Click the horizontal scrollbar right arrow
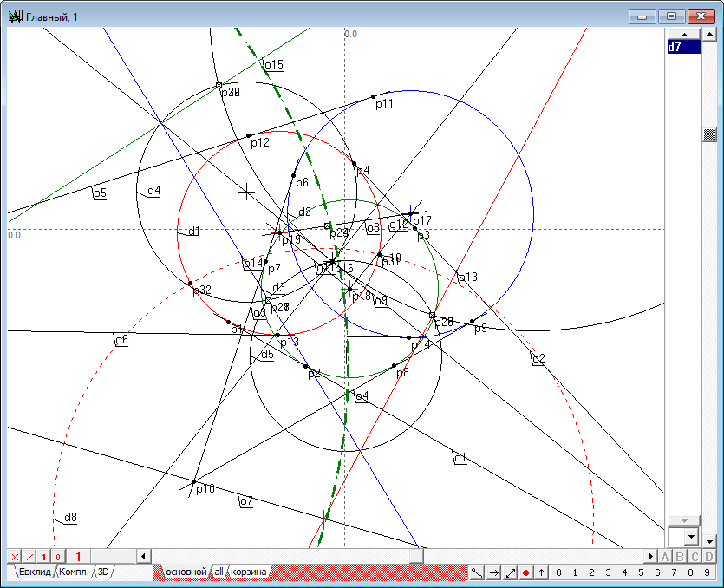 651,556
